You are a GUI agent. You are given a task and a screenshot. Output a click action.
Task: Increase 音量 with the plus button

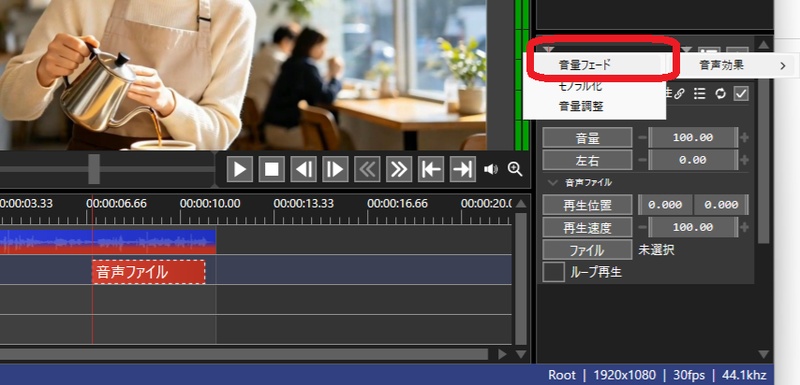(744, 138)
